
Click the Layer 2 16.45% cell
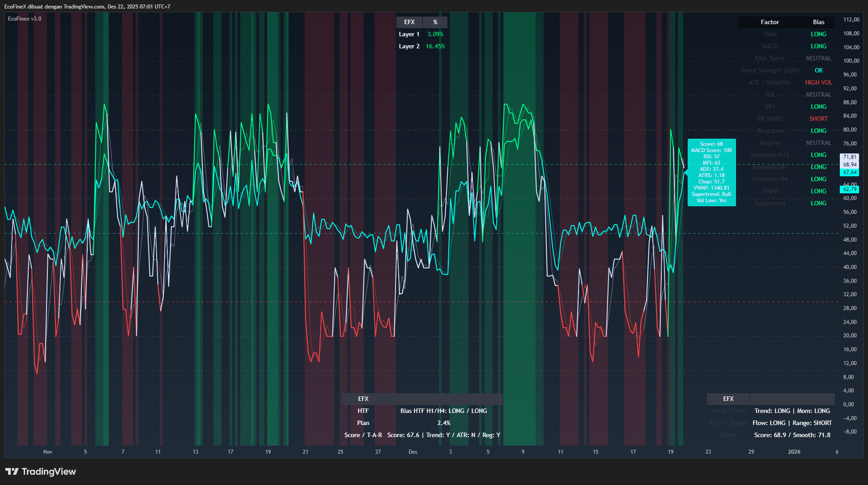435,46
